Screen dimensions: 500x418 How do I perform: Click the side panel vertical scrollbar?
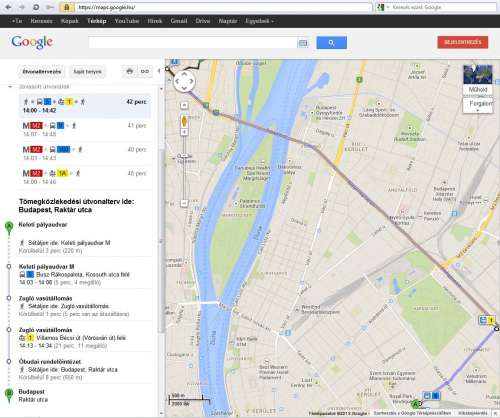click(162, 240)
